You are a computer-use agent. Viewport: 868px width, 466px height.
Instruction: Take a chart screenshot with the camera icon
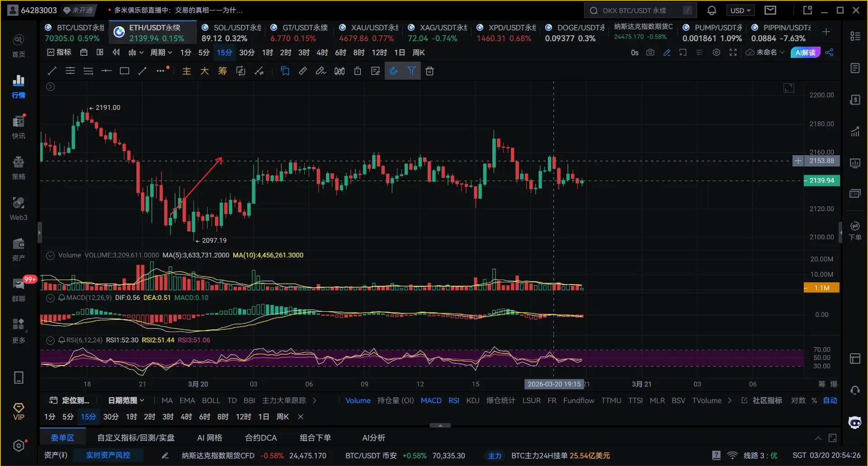(x=650, y=52)
